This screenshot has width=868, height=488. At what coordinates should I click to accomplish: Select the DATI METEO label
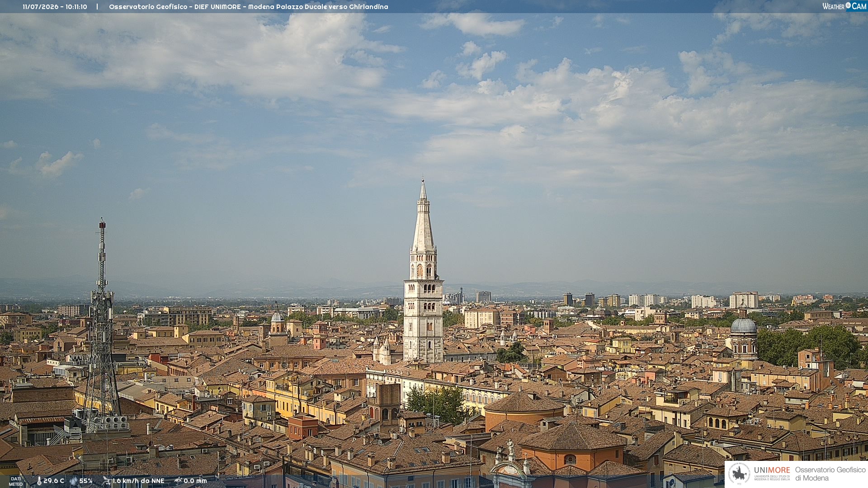click(16, 481)
